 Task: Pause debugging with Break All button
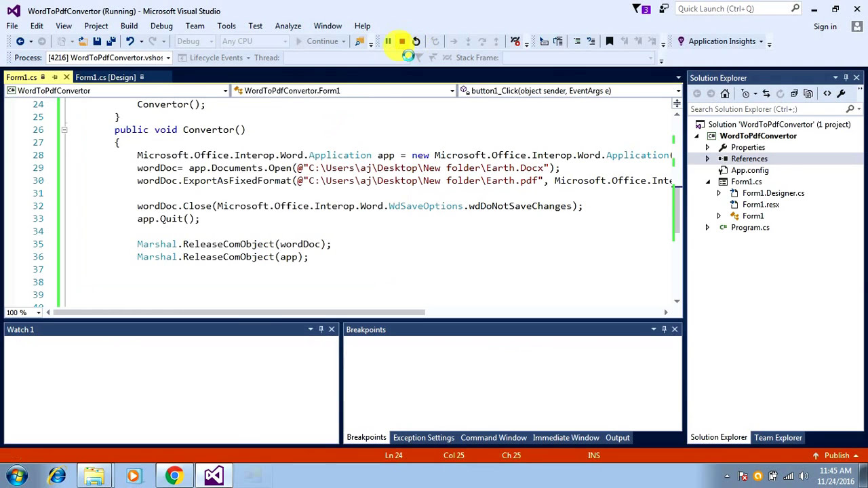tap(388, 41)
